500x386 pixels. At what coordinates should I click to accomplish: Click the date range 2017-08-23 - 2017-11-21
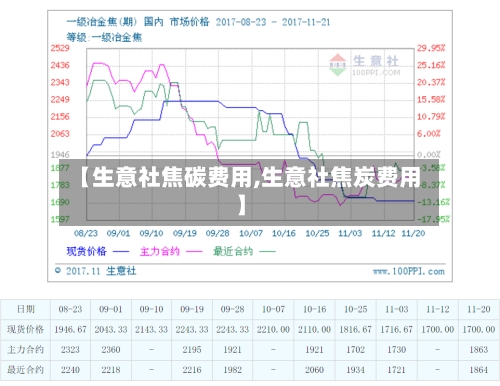pyautogui.click(x=273, y=22)
